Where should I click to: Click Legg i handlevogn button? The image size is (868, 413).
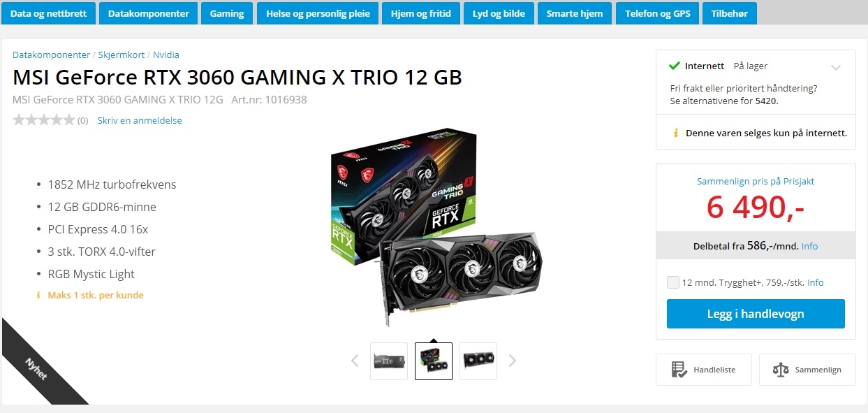[756, 314]
